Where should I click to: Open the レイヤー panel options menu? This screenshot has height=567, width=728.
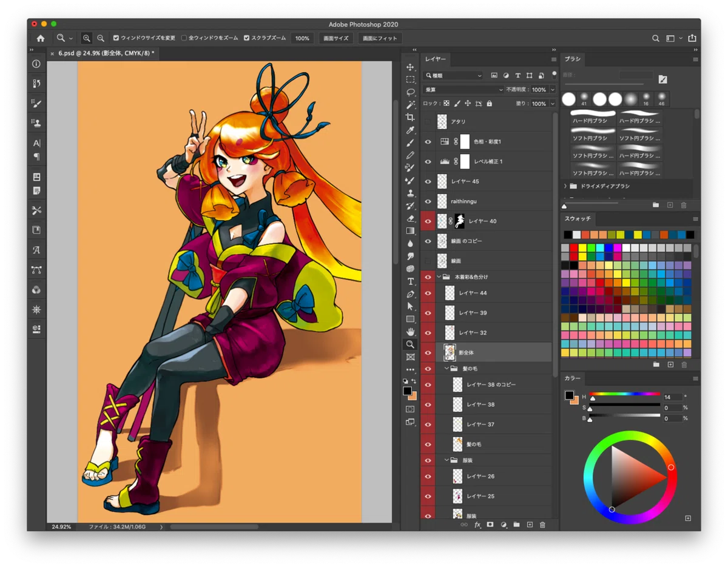[x=553, y=59]
